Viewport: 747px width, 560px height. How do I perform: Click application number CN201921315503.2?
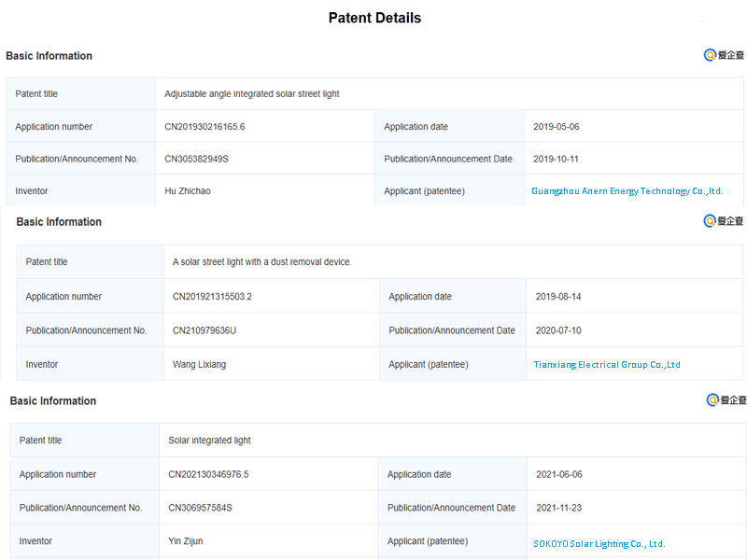click(x=212, y=297)
